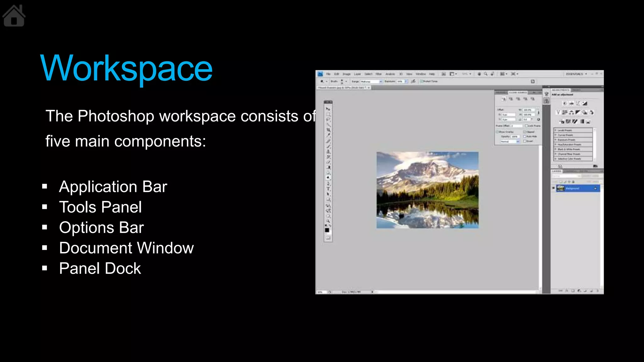Click the Exposure value field in Options bar

pos(401,81)
